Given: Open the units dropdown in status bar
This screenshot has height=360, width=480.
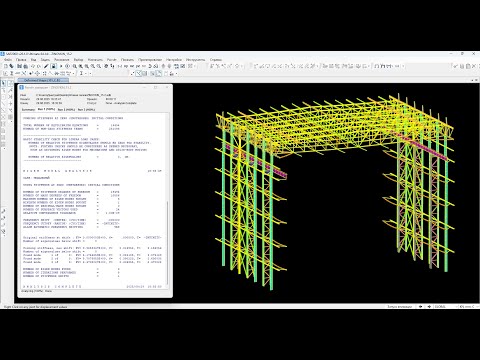Looking at the screenshot, I should pos(468,306).
